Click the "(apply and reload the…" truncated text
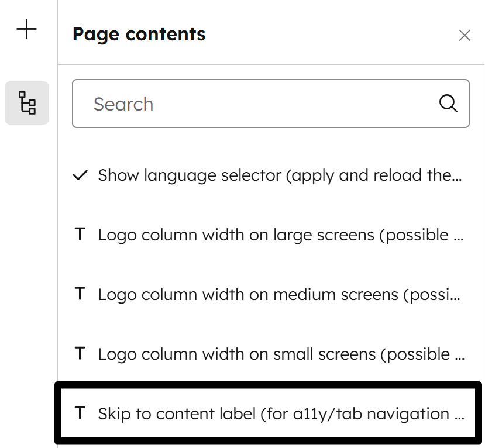This screenshot has width=485, height=448. [x=374, y=175]
